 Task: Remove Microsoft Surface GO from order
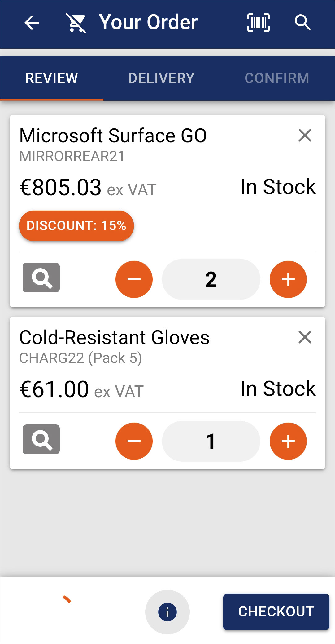click(x=305, y=135)
